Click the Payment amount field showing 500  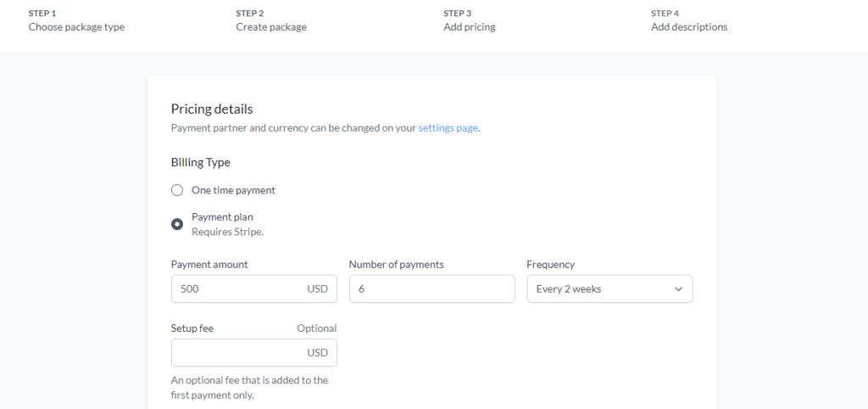pyautogui.click(x=254, y=289)
